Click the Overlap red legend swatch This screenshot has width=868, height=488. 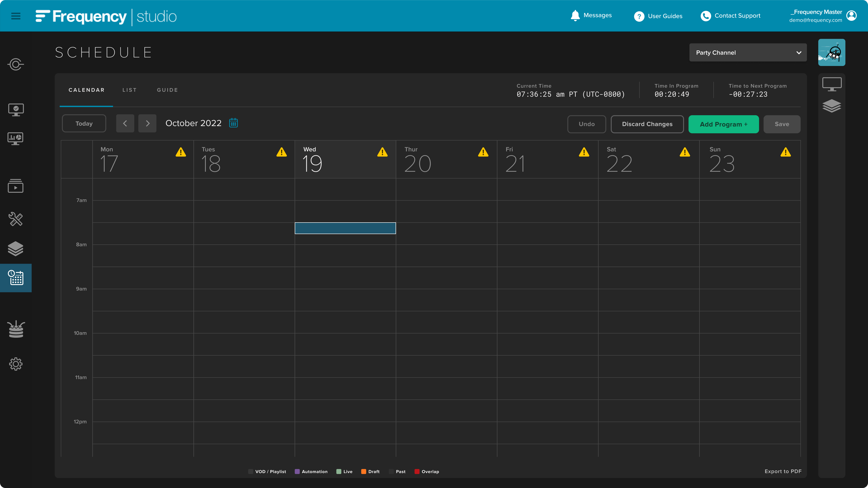(417, 472)
